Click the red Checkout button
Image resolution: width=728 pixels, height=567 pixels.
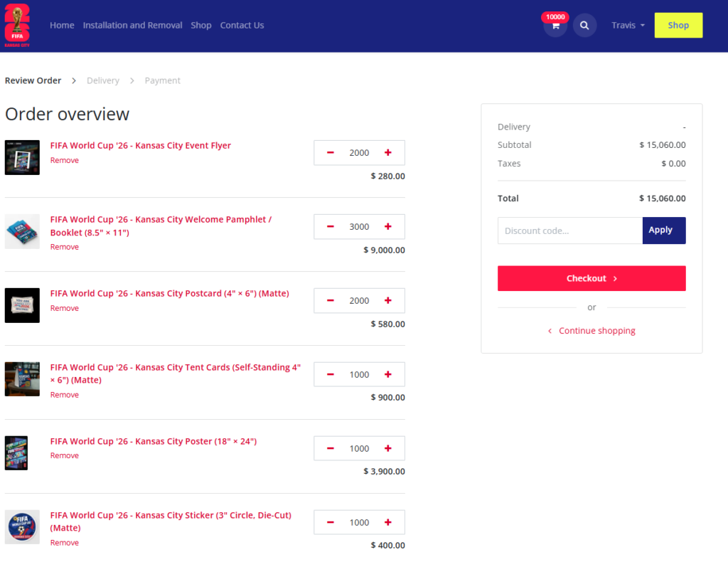[x=591, y=279]
